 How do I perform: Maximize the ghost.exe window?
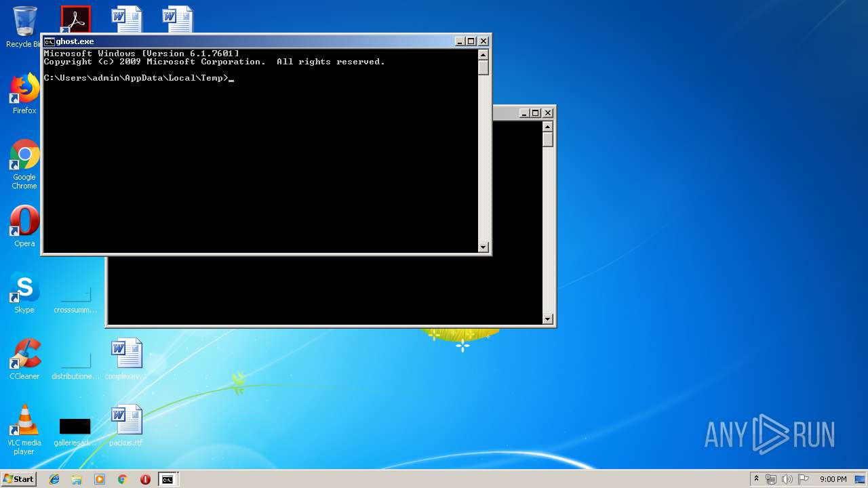(x=471, y=41)
